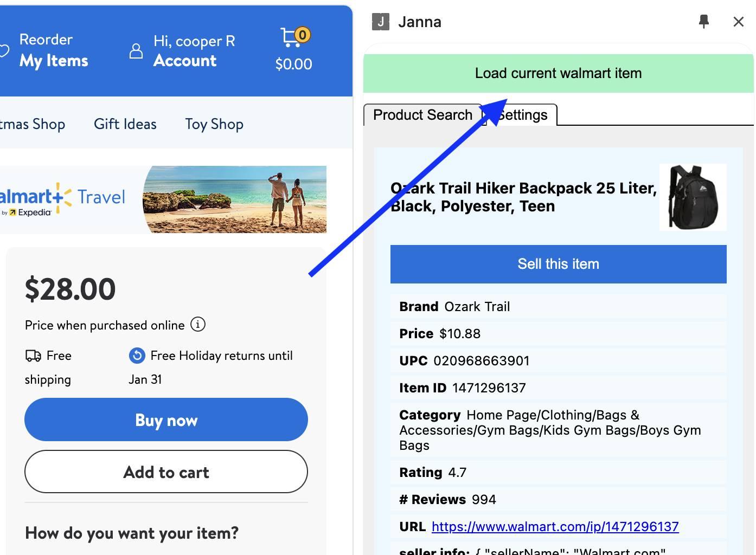Click the Account person icon
This screenshot has height=555, width=756.
pos(136,51)
